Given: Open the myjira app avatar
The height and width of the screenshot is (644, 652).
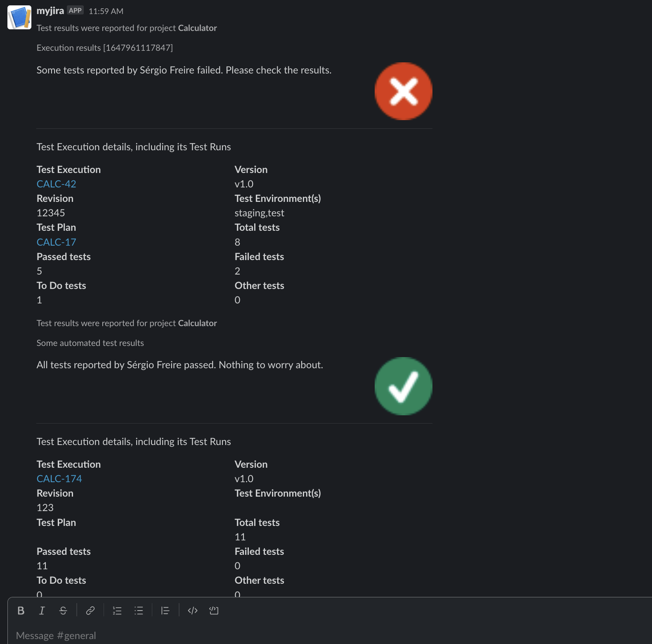Looking at the screenshot, I should pyautogui.click(x=19, y=17).
